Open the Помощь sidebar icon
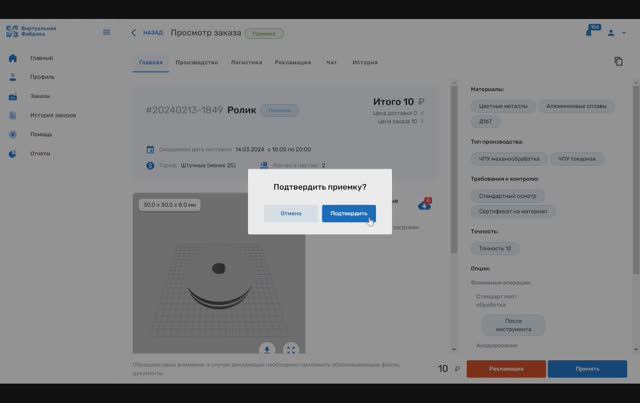Image resolution: width=640 pixels, height=403 pixels. (x=13, y=134)
